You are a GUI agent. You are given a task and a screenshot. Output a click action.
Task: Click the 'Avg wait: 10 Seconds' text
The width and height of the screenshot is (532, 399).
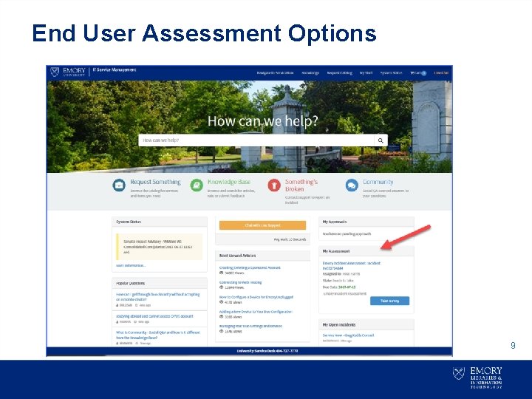pyautogui.click(x=290, y=239)
